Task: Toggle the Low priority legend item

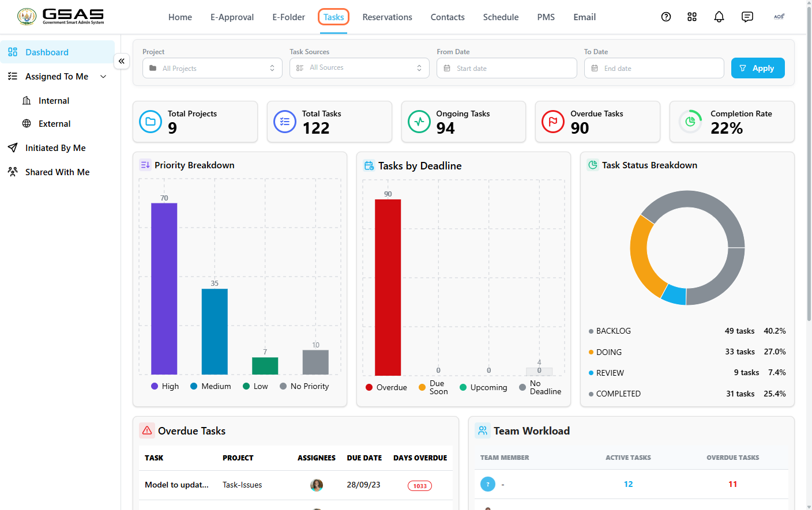Action: (x=255, y=386)
